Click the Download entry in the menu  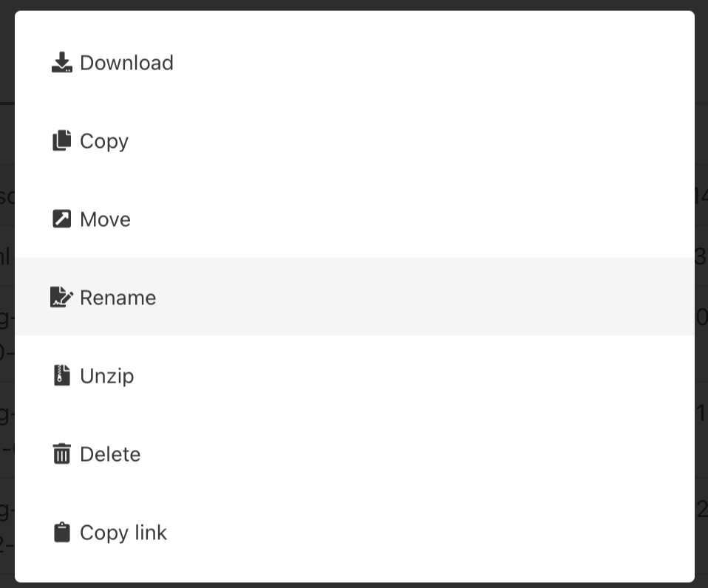coord(126,62)
